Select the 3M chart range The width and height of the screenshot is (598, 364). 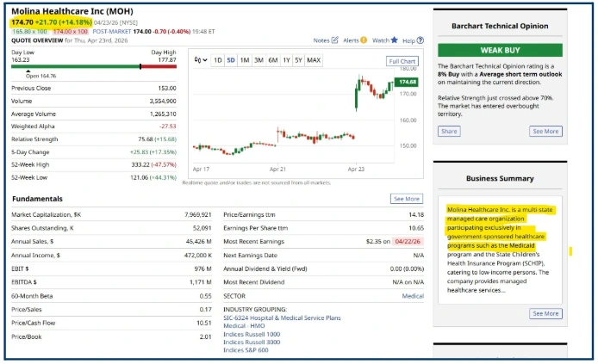pos(259,60)
